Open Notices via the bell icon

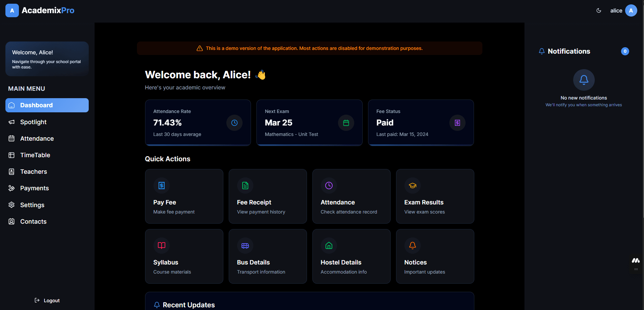coord(412,246)
